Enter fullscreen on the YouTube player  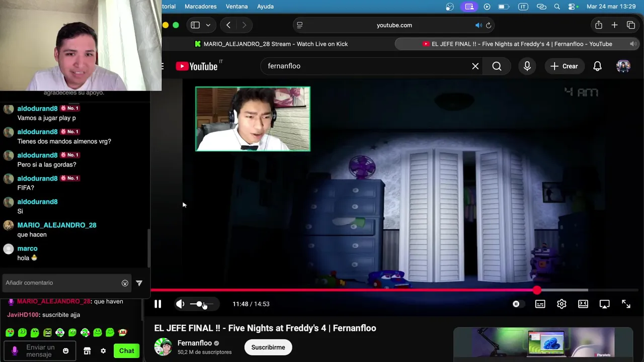click(626, 304)
